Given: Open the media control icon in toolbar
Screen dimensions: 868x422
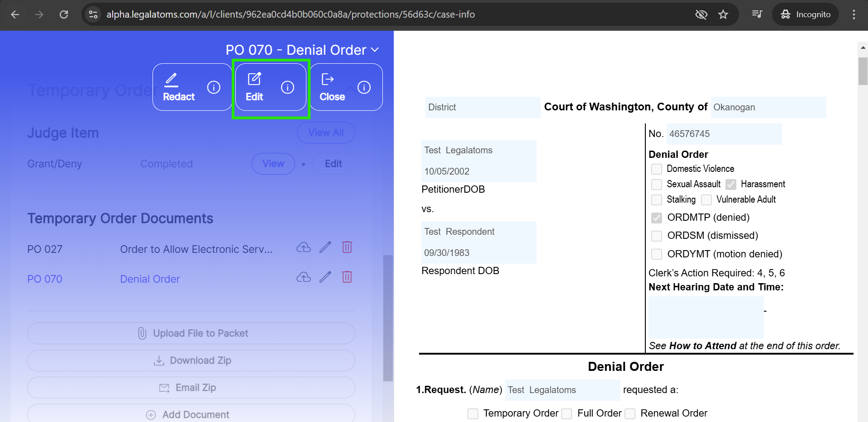Looking at the screenshot, I should pos(757,14).
